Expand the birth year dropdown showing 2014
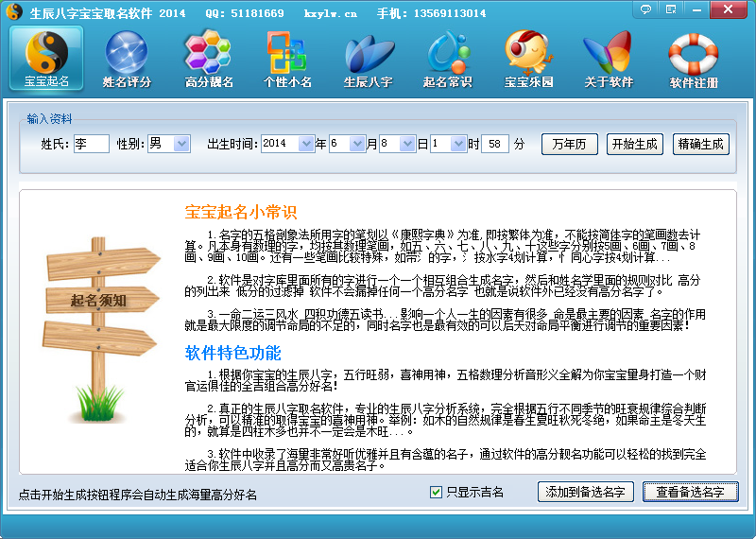Viewport: 756px width, 539px height. click(305, 144)
